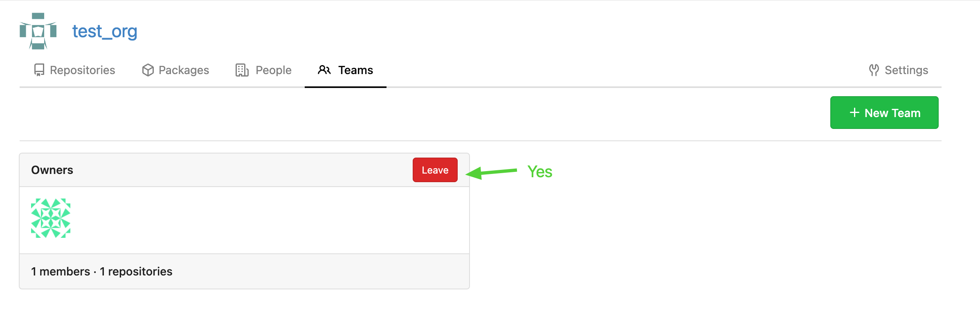The image size is (980, 325).
Task: Leave the Owners team
Action: [435, 170]
